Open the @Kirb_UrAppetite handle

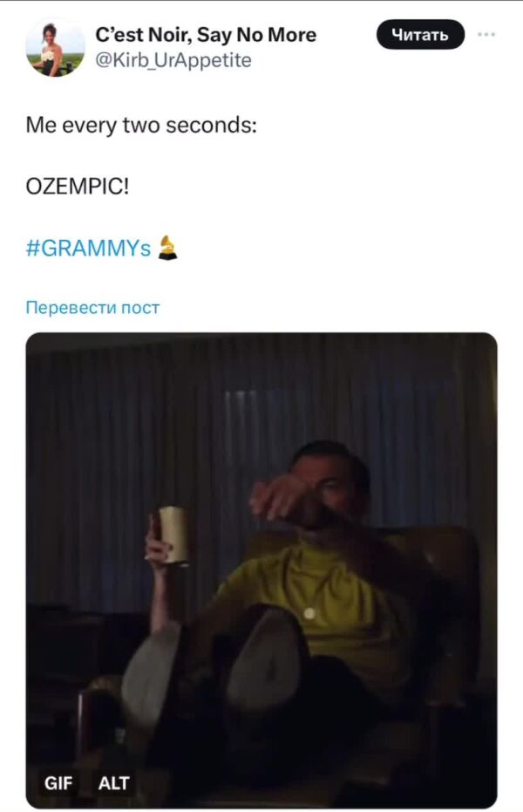[x=173, y=60]
